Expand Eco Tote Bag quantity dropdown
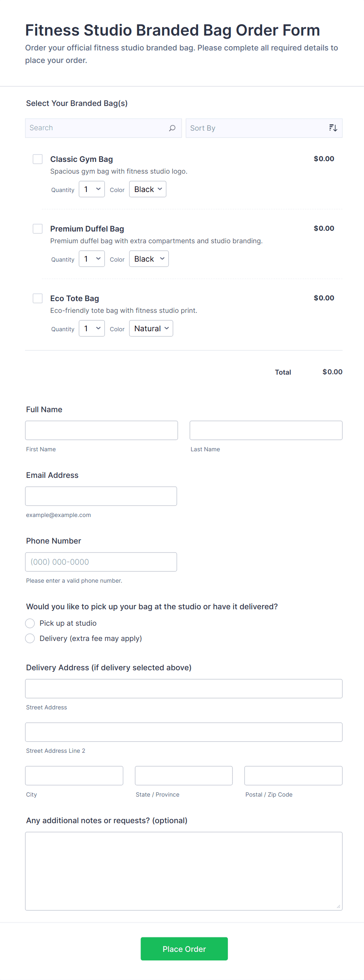 coord(92,328)
